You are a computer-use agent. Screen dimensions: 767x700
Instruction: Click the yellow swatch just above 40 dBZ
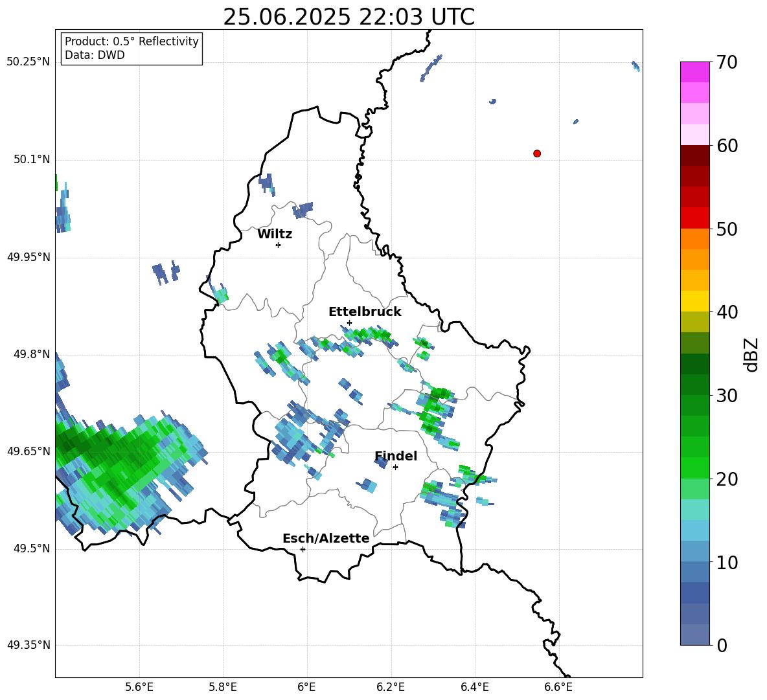coord(694,301)
